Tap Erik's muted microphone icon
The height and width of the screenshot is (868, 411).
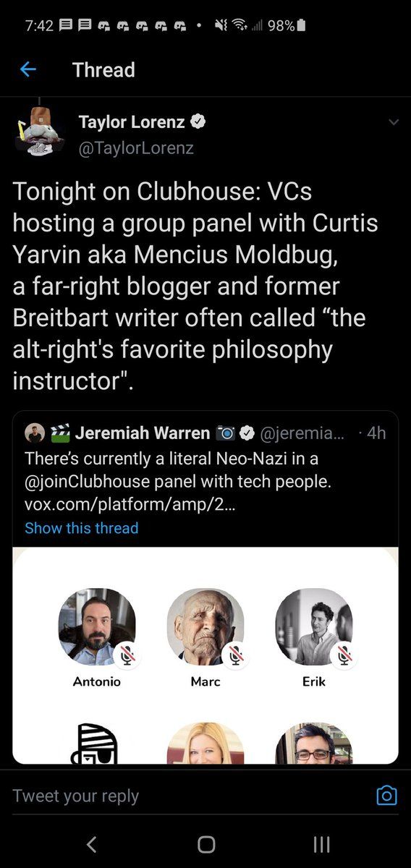[x=344, y=655]
